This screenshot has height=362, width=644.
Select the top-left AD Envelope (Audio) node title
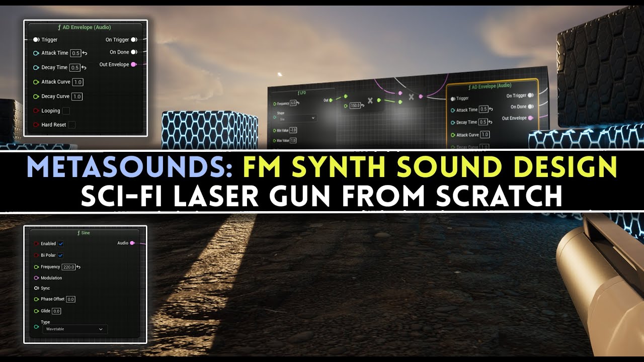tap(85, 27)
